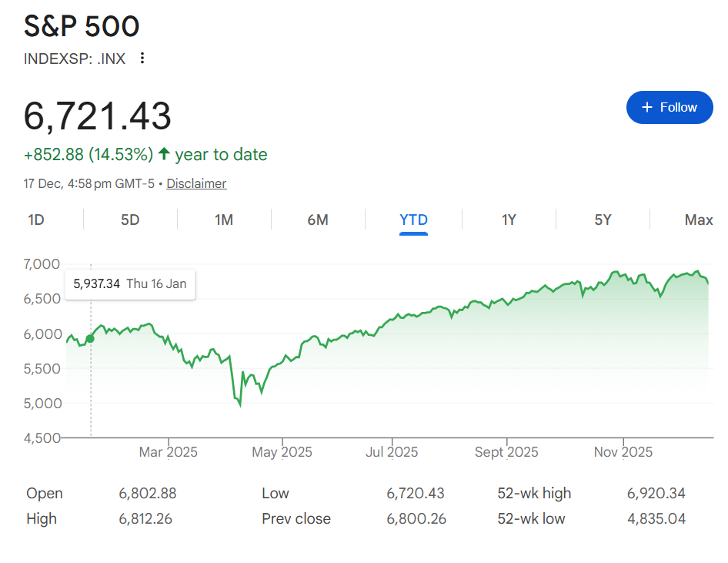
Task: Show the 1M chart range
Action: (224, 220)
